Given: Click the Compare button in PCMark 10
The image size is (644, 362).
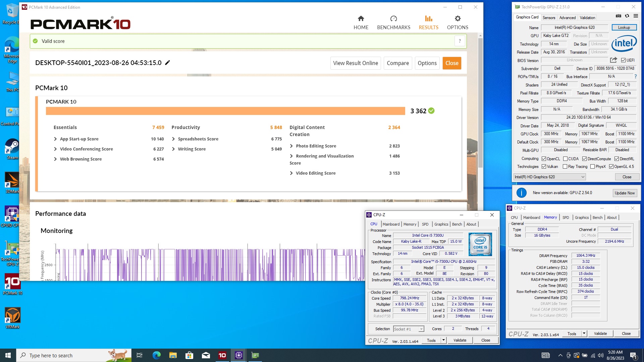Looking at the screenshot, I should coord(398,63).
